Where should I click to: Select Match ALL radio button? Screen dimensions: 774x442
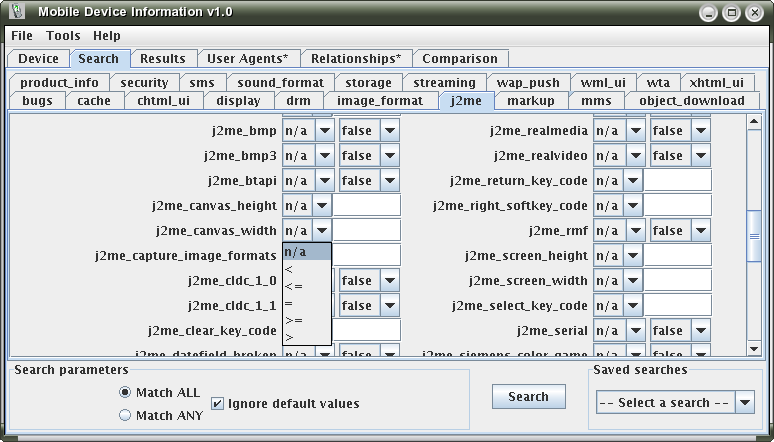coord(125,392)
